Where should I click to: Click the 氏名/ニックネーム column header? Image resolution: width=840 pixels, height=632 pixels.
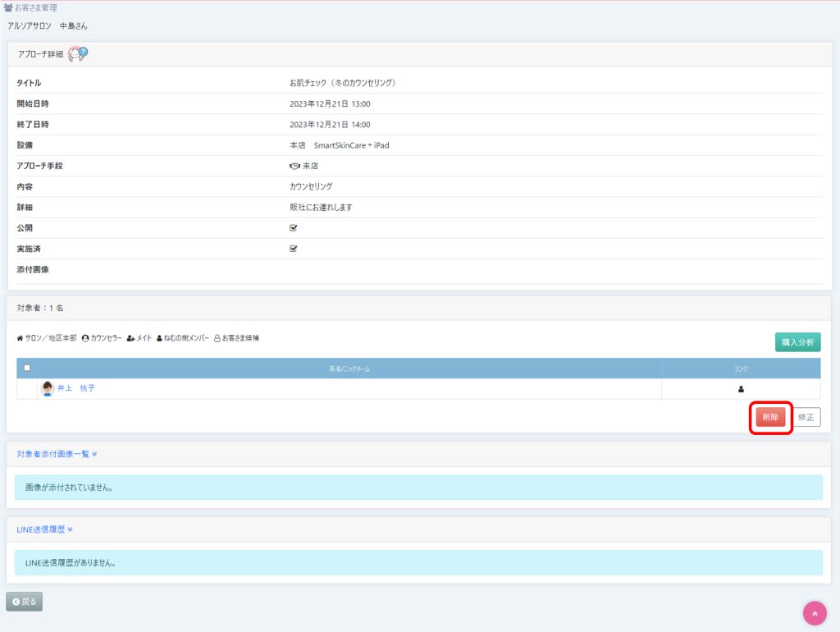pos(349,369)
